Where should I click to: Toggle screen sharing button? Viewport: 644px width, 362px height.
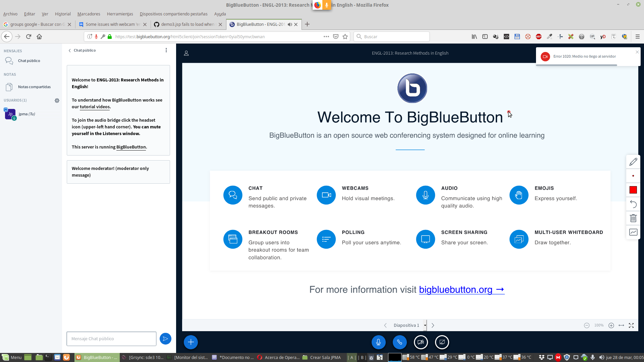click(442, 342)
